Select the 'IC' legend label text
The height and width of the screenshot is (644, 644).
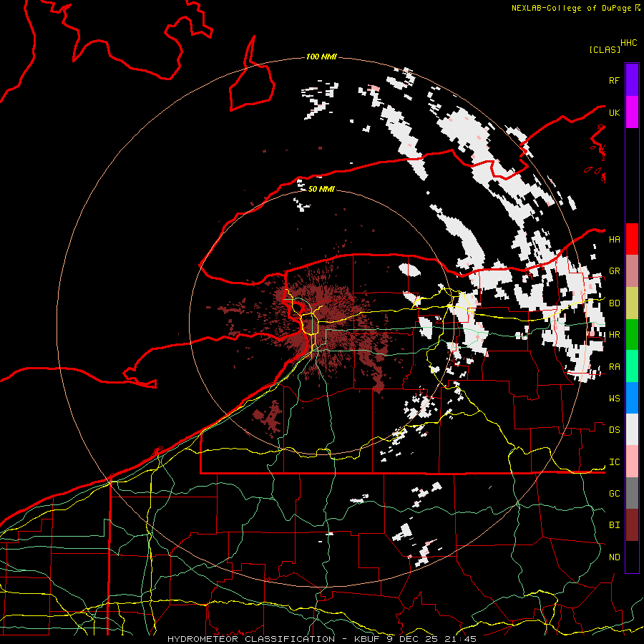(614, 462)
